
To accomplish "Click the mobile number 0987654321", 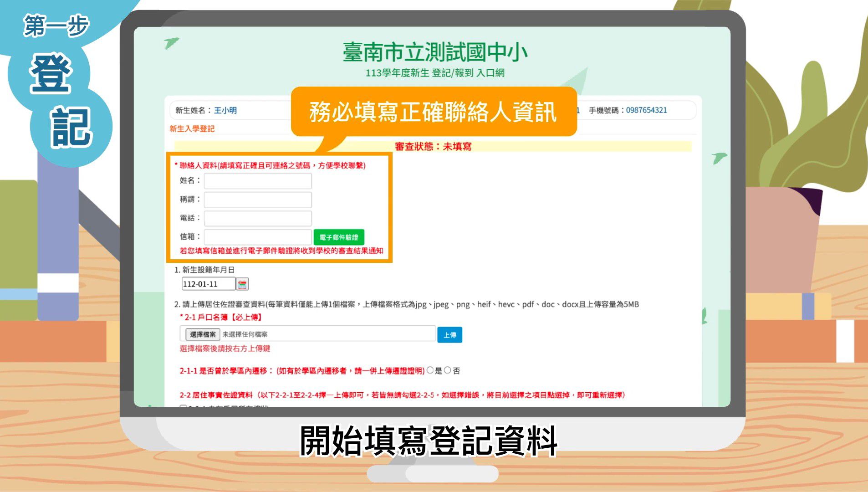I will coord(646,110).
